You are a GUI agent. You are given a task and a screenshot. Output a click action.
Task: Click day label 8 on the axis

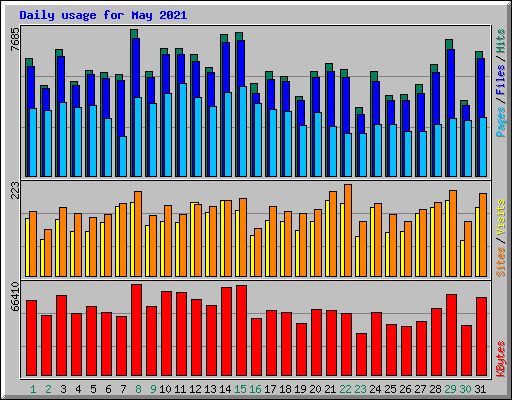pos(138,389)
